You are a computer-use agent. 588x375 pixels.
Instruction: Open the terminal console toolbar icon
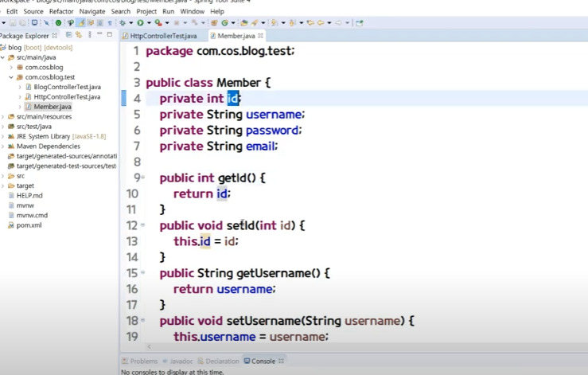tap(34, 23)
